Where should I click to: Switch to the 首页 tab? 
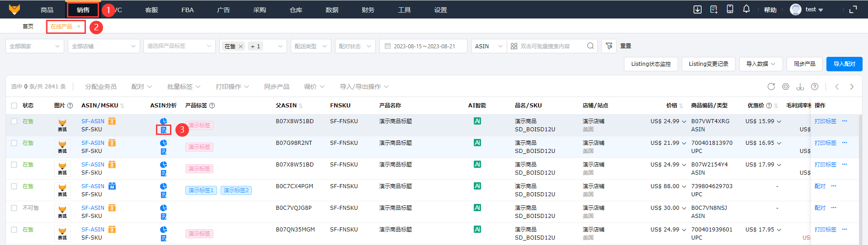tap(28, 27)
